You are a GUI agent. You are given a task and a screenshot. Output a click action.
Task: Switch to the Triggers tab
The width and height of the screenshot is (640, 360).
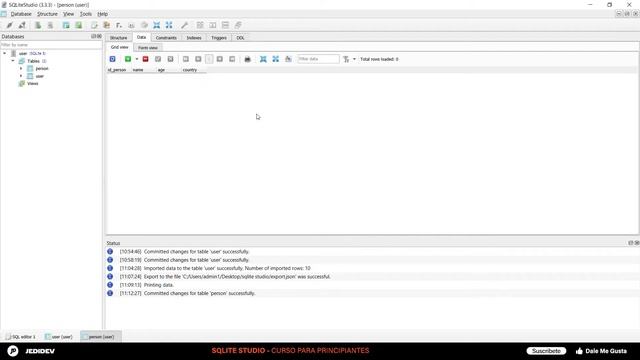tap(219, 38)
